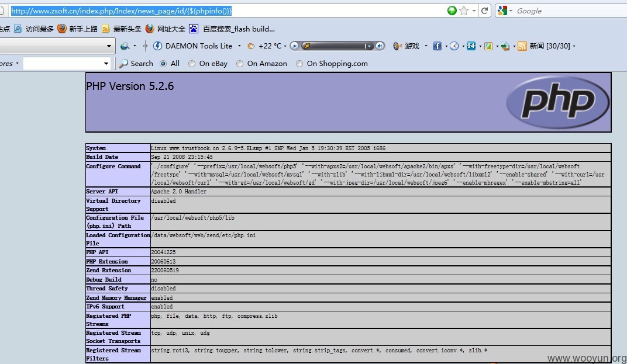
Task: Click the System row label
Action: point(96,148)
